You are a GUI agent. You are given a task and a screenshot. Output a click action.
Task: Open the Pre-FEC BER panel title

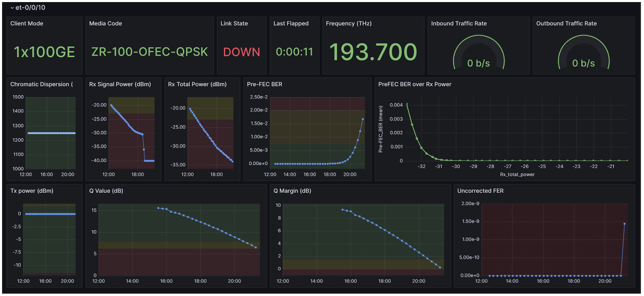coord(264,84)
